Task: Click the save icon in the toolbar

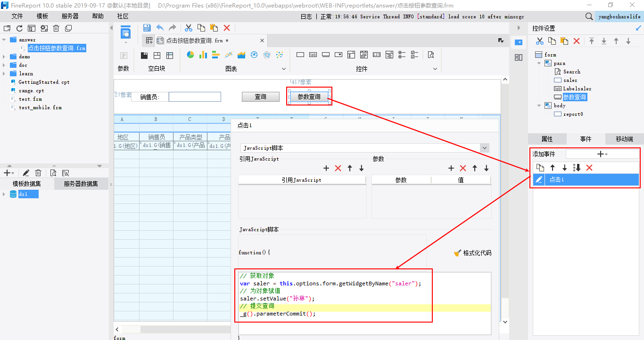Action: point(147,28)
